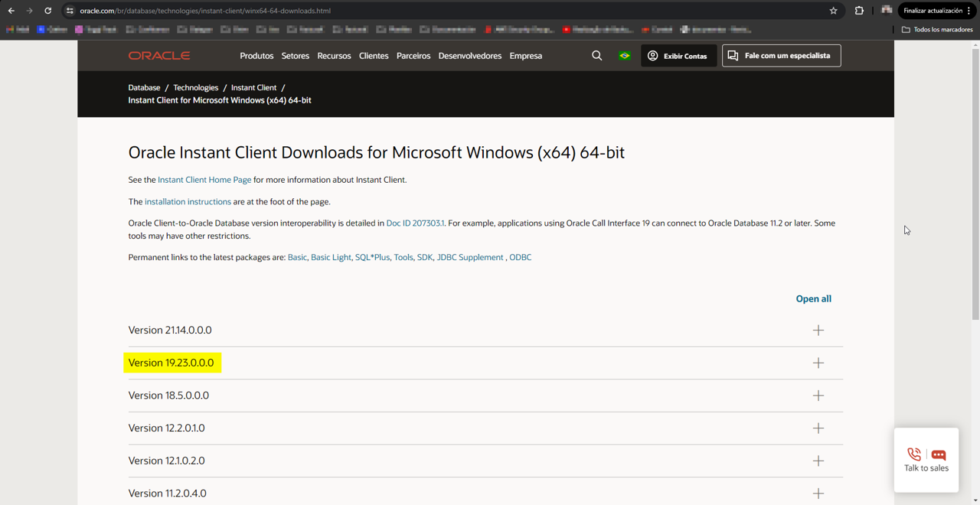Click Version 12.2.0.1.0 heading text
Viewport: 980px width, 505px height.
coord(166,428)
